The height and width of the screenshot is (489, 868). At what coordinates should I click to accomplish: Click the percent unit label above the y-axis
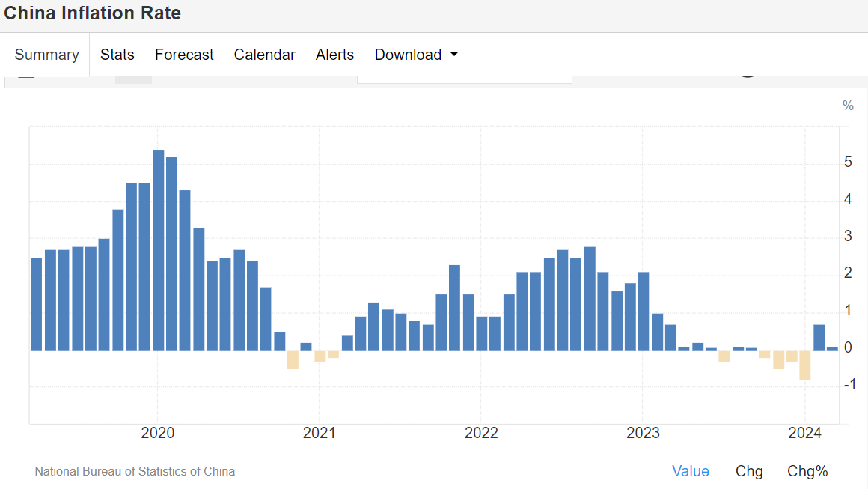(848, 106)
